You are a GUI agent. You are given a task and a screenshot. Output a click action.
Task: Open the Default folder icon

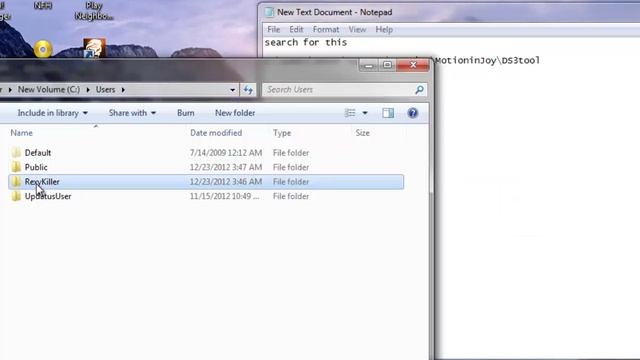16,153
